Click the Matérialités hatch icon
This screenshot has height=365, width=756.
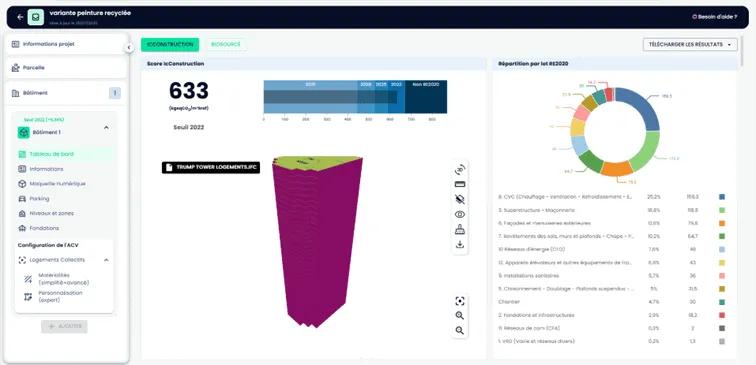(28, 279)
